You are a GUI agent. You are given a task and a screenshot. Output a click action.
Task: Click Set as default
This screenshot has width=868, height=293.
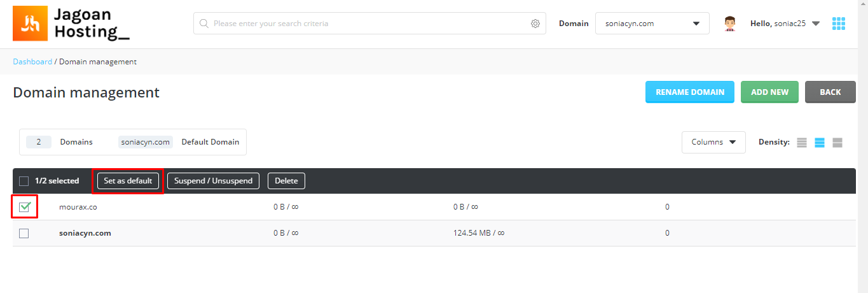point(128,181)
